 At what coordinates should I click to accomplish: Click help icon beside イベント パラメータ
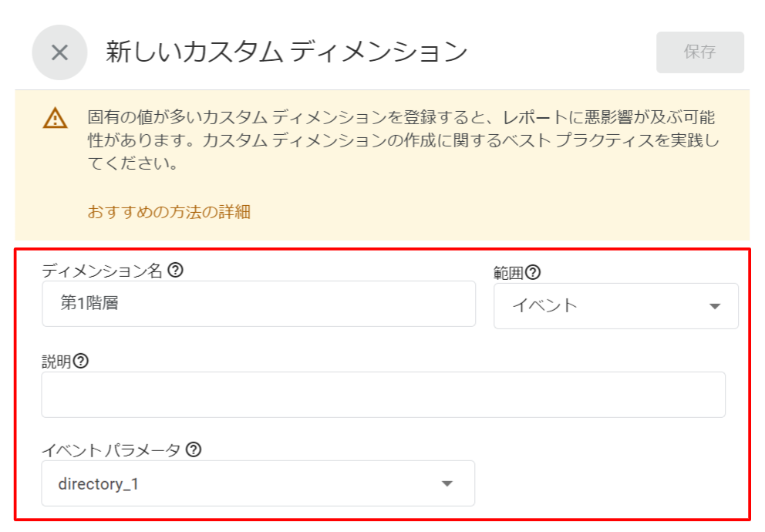coord(194,449)
